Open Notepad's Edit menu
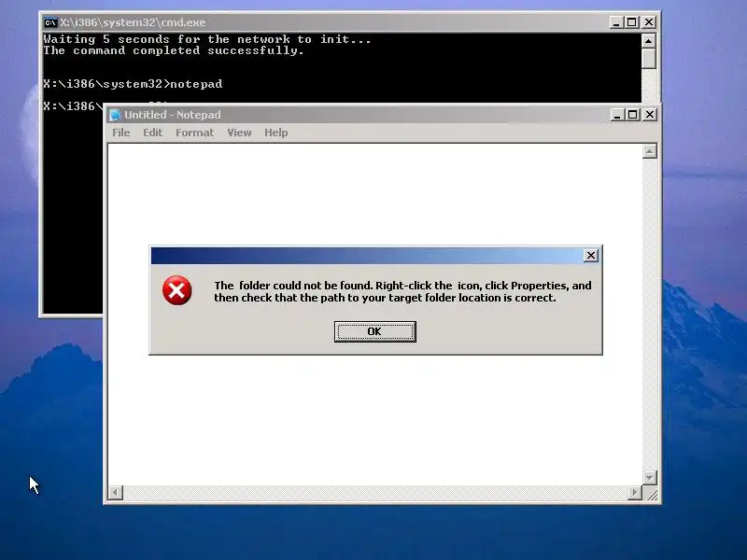The width and height of the screenshot is (747, 560). coord(153,133)
